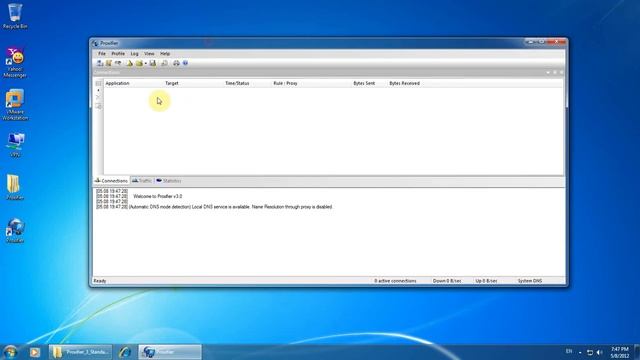The height and width of the screenshot is (360, 640).
Task: Open the Windows Start menu
Action: click(10, 352)
